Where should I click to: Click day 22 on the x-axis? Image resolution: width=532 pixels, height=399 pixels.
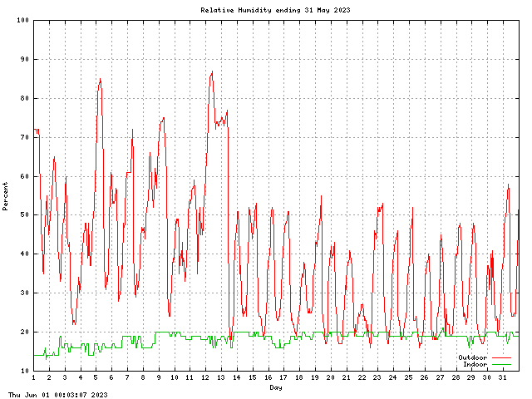point(362,377)
